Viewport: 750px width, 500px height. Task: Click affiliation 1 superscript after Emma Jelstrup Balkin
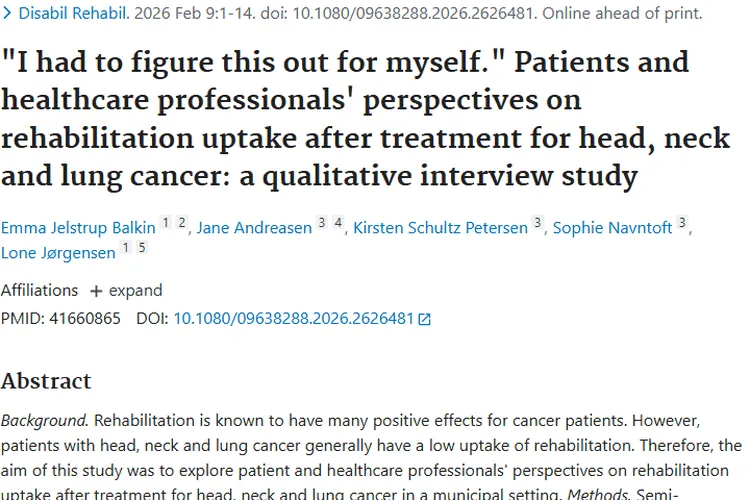[x=166, y=223]
